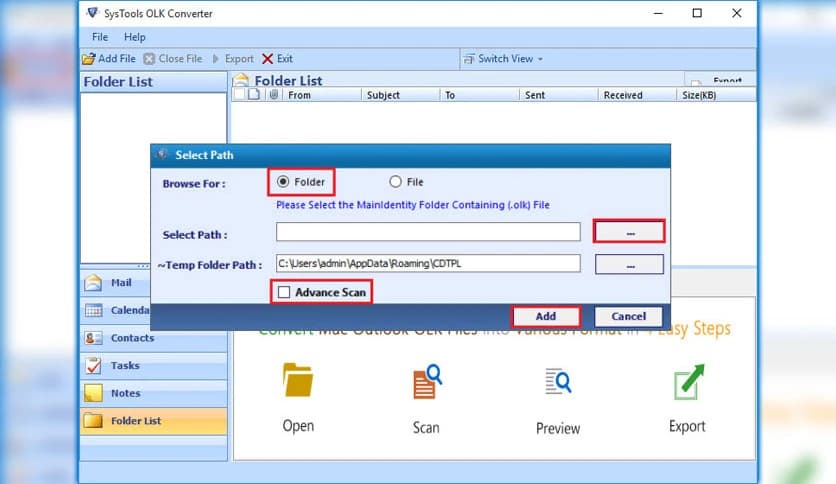The height and width of the screenshot is (484, 836).
Task: Click the Add button in the dialog
Action: [546, 316]
